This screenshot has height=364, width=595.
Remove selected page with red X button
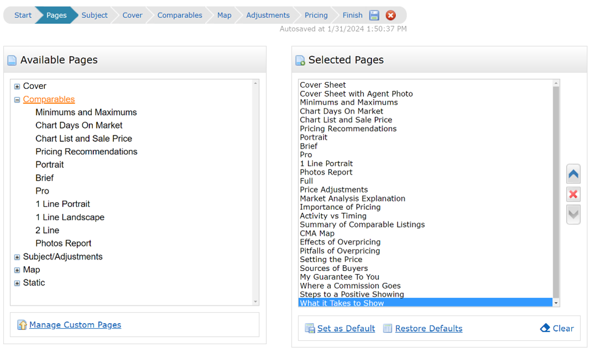(573, 194)
